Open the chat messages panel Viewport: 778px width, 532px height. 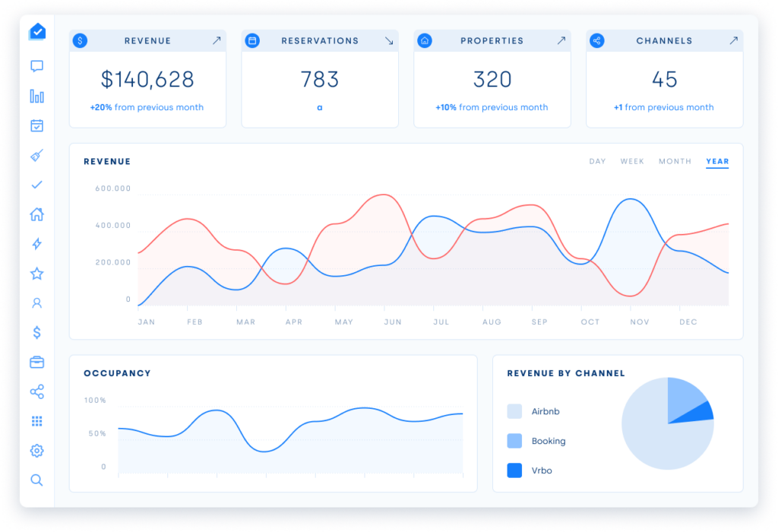coord(36,66)
